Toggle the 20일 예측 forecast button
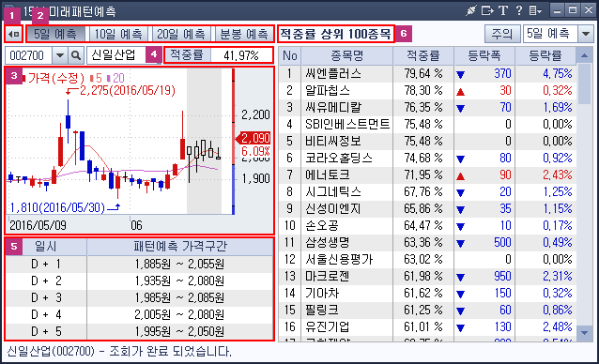599x364 pixels. point(180,35)
